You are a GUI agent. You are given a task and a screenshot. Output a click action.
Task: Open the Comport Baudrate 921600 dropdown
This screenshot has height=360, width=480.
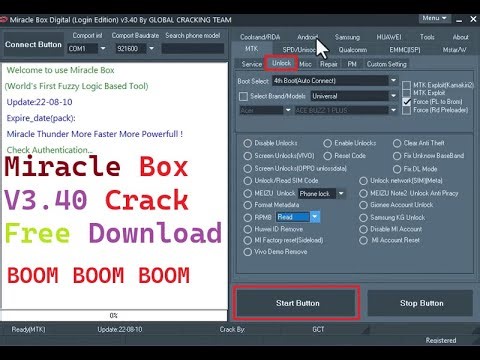click(151, 49)
